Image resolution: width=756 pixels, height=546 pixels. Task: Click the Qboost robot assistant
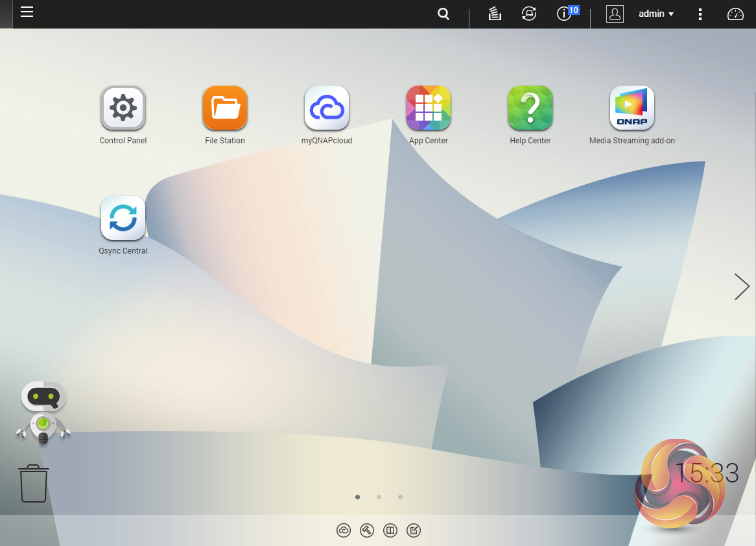(43, 413)
